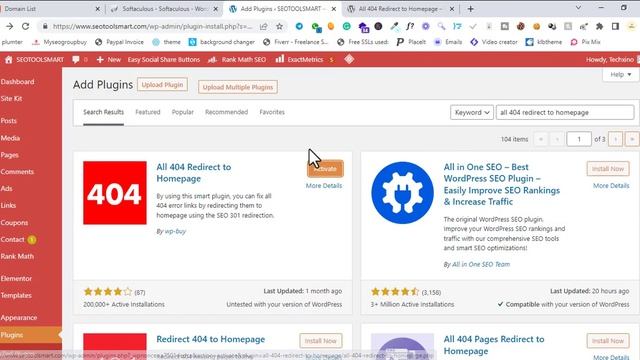Screen dimensions: 640x360
Task: Open More Details for All 404 Redirect
Action: click(x=324, y=186)
